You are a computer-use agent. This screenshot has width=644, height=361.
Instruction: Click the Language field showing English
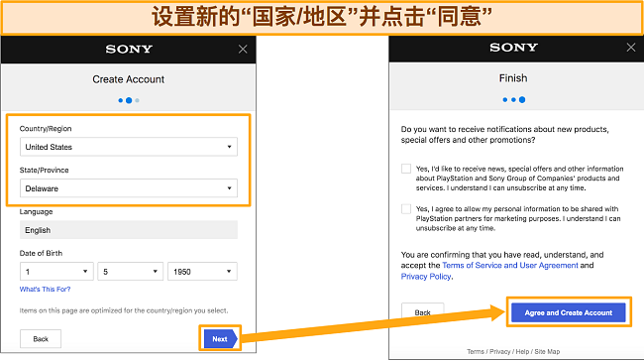coord(129,230)
